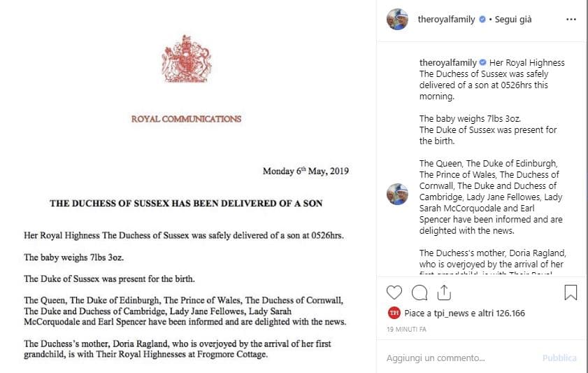Toggle the "Segui già" following button

(513, 20)
